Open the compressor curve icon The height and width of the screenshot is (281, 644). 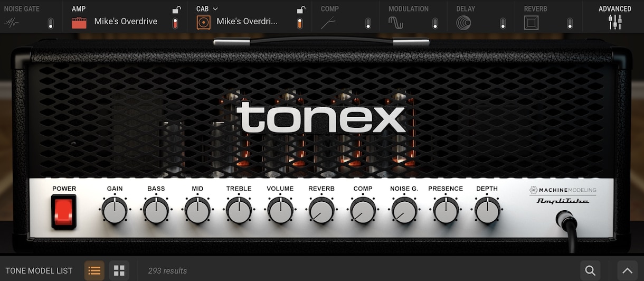click(x=328, y=23)
